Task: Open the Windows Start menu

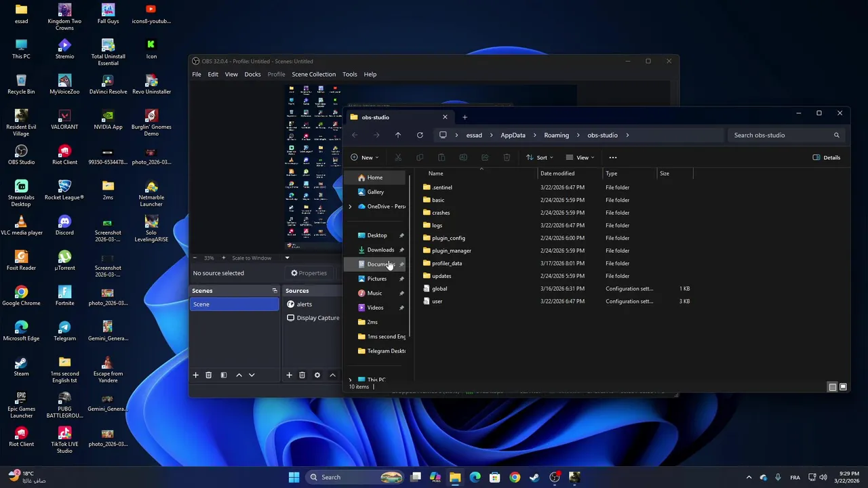Action: click(294, 477)
